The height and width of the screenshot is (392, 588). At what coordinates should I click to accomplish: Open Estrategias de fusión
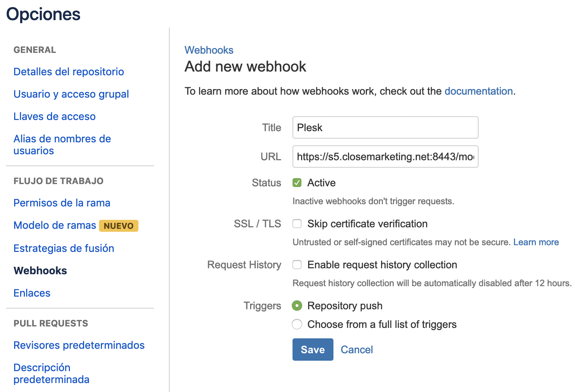pos(64,248)
